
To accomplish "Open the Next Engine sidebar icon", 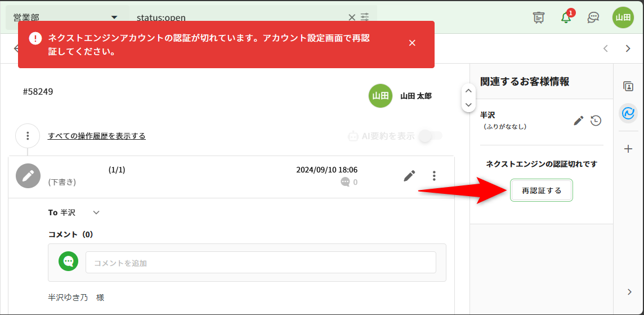I will point(628,113).
